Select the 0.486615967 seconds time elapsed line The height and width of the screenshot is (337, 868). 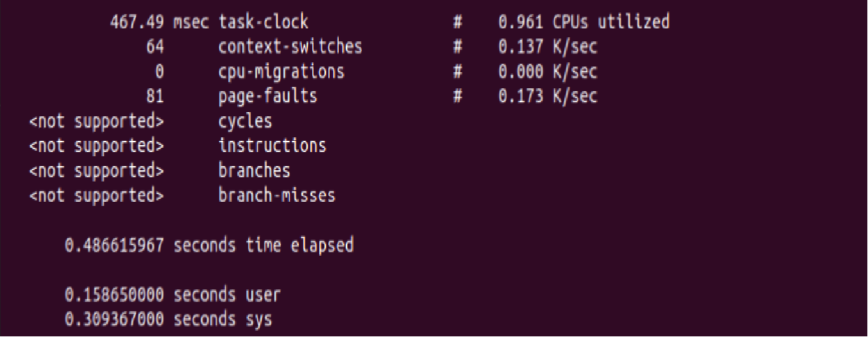209,245
